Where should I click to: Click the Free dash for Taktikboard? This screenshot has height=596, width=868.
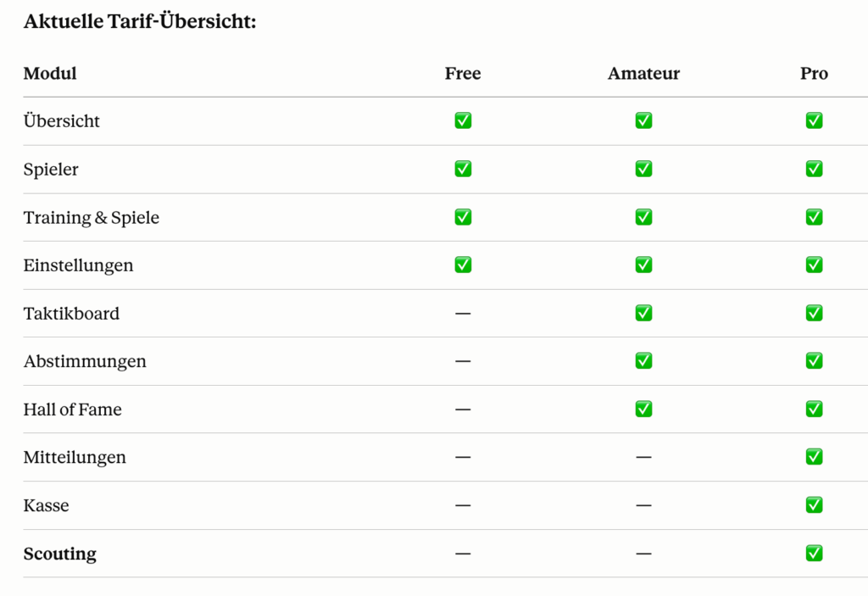click(463, 314)
